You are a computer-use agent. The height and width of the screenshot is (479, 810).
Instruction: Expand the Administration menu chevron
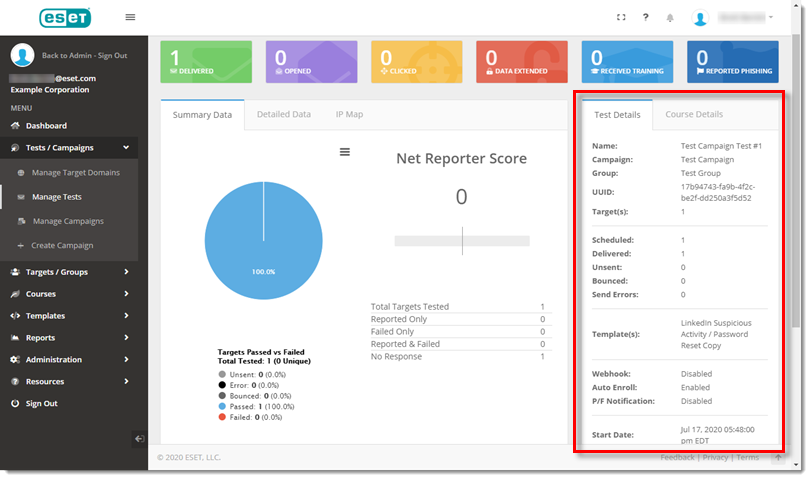(126, 359)
